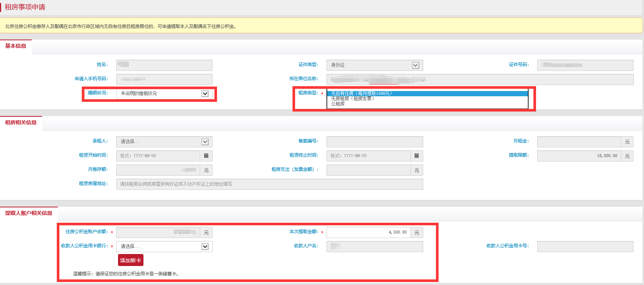Image resolution: width=644 pixels, height=285 pixels.
Task: Focus the 租赁开始时间 date field
Action: (158, 156)
